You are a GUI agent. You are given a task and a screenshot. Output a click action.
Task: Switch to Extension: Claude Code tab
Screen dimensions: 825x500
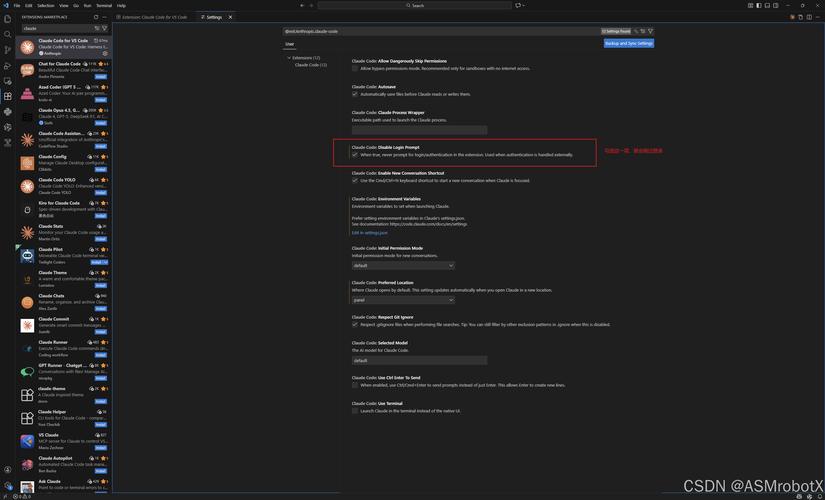[x=153, y=17]
